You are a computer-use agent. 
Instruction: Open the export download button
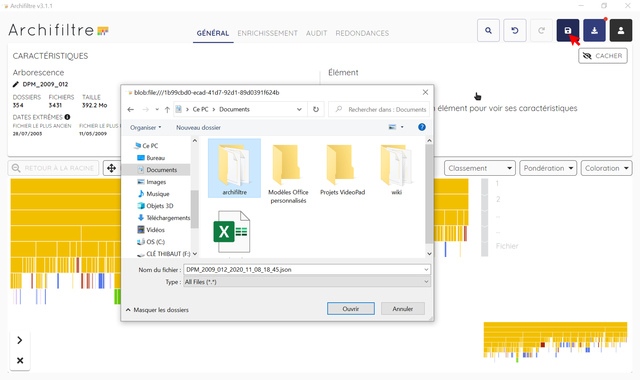[x=594, y=31]
